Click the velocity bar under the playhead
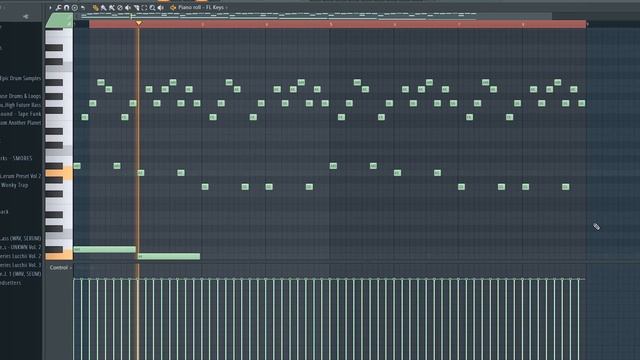640x360 pixels. point(138,319)
